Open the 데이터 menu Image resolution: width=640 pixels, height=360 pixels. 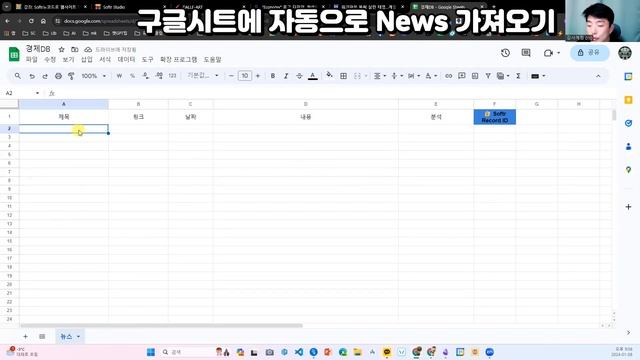tap(126, 60)
